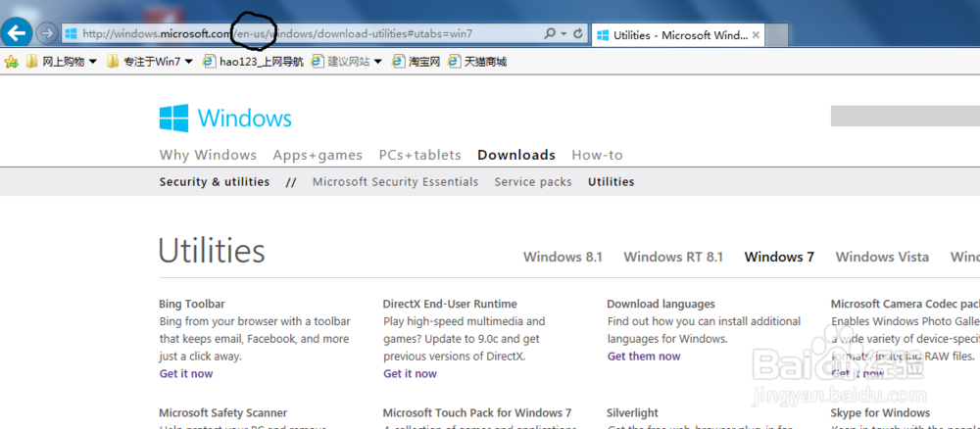Click the Skype for Windows heading
This screenshot has width=980, height=429.
click(880, 412)
